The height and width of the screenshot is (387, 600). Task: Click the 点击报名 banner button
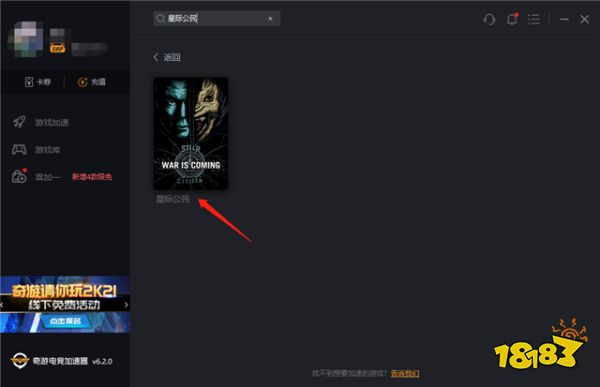pyautogui.click(x=65, y=321)
